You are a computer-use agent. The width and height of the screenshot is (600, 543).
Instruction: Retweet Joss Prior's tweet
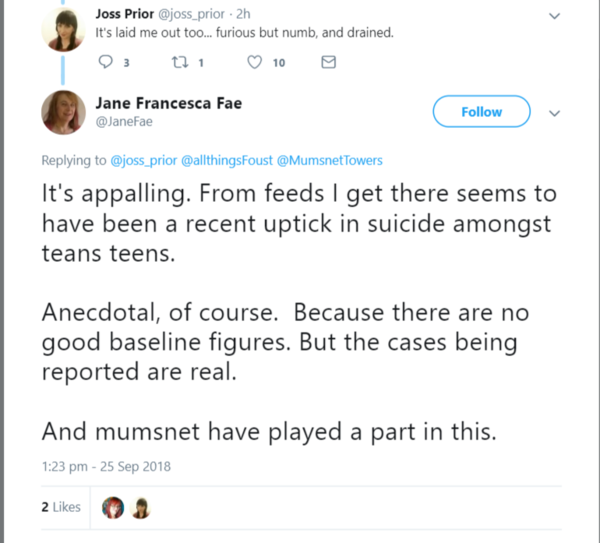tap(181, 63)
